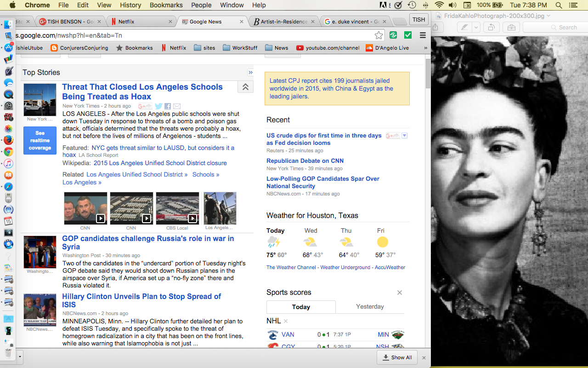Click the green sync extension icon

tap(393, 35)
